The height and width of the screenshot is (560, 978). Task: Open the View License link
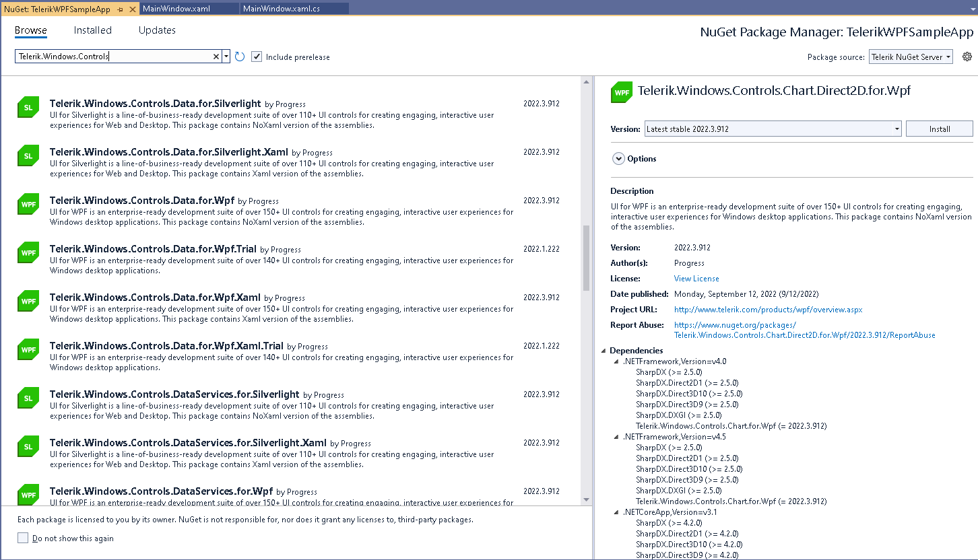(x=696, y=278)
